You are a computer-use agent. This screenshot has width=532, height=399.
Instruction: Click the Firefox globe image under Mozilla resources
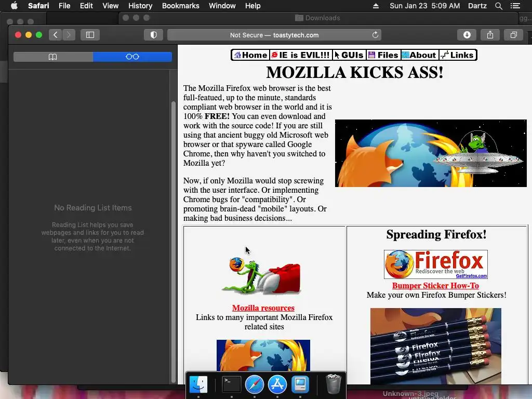tap(263, 355)
